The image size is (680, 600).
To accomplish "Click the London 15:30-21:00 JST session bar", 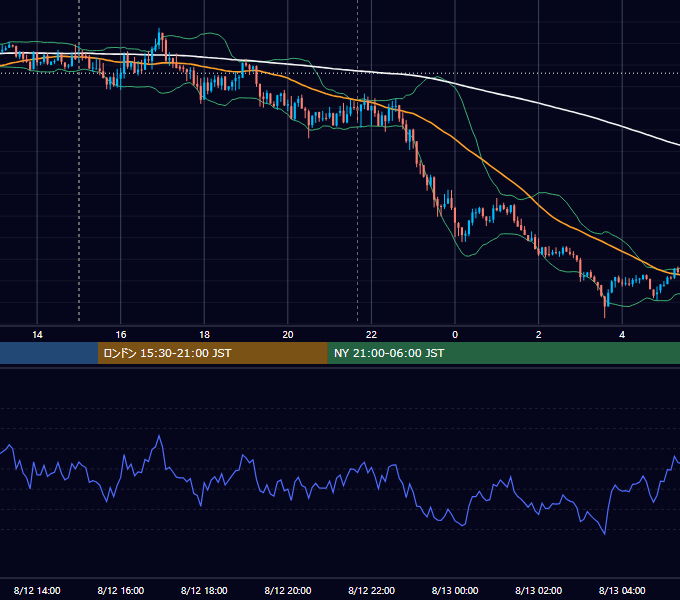I will (x=212, y=353).
